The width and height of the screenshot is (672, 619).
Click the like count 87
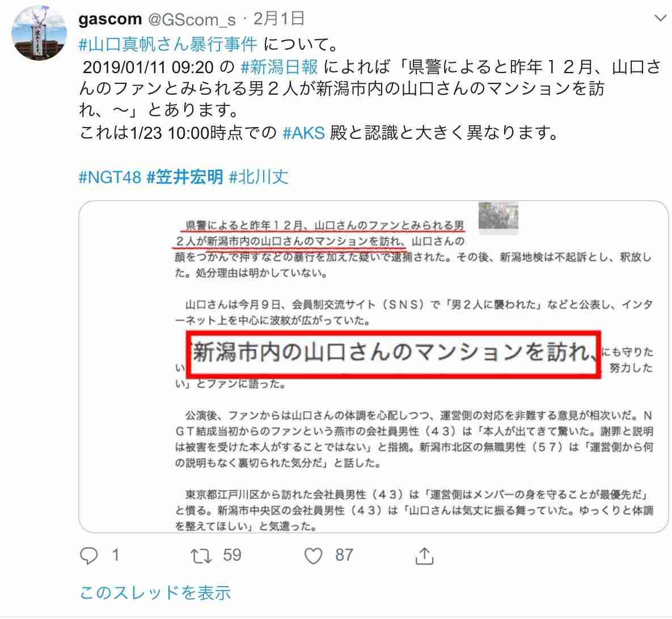coord(344,555)
